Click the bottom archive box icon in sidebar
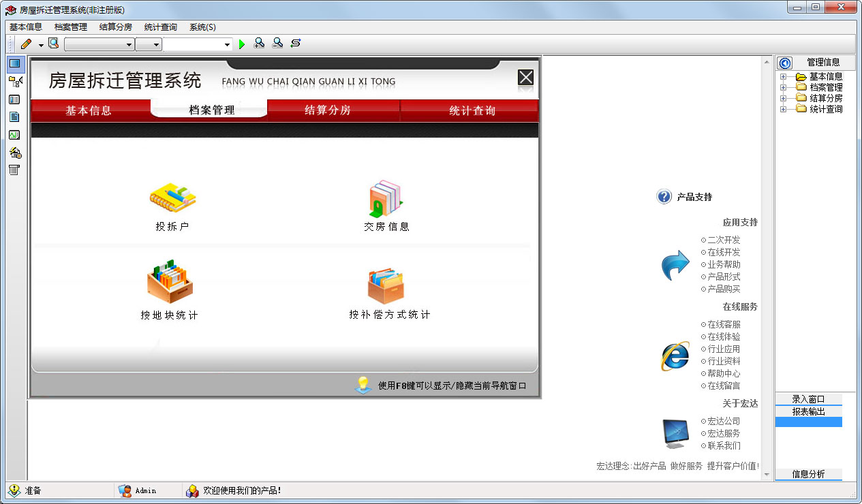 pos(14,170)
